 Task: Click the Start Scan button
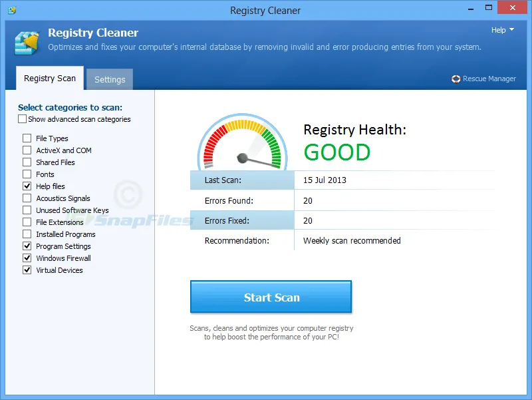pos(271,297)
